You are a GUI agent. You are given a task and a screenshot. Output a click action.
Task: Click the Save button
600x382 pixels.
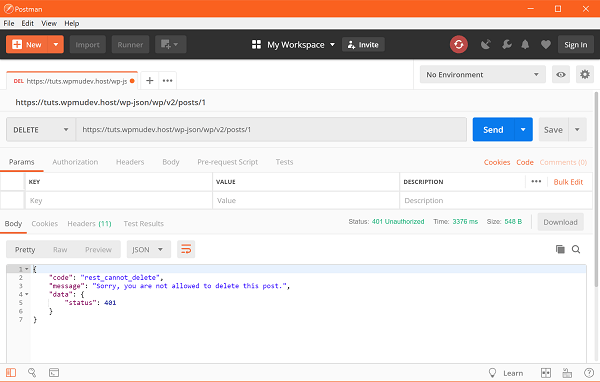pos(553,129)
